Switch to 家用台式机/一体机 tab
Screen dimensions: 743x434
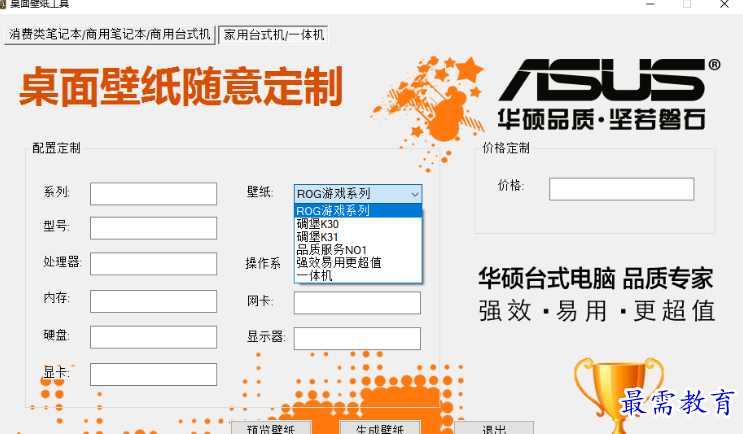tap(273, 35)
